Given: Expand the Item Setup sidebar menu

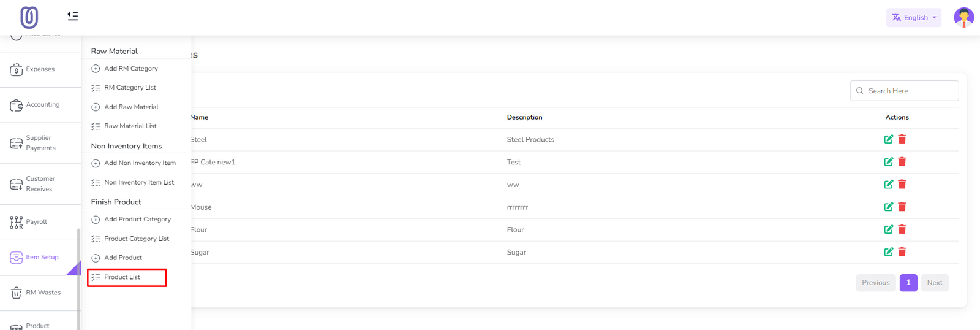Looking at the screenshot, I should coord(42,258).
